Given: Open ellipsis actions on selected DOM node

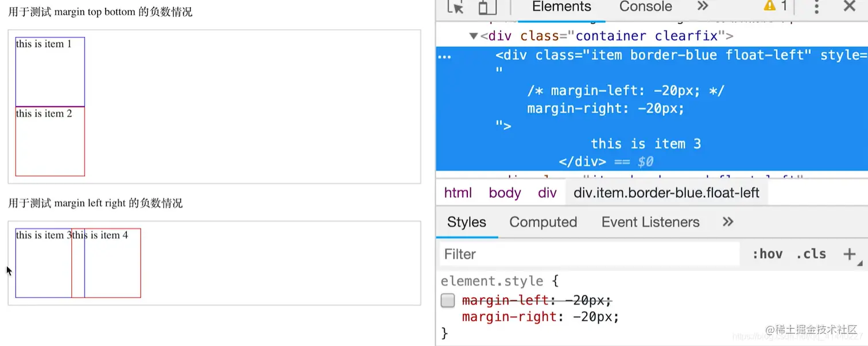Looking at the screenshot, I should (444, 56).
